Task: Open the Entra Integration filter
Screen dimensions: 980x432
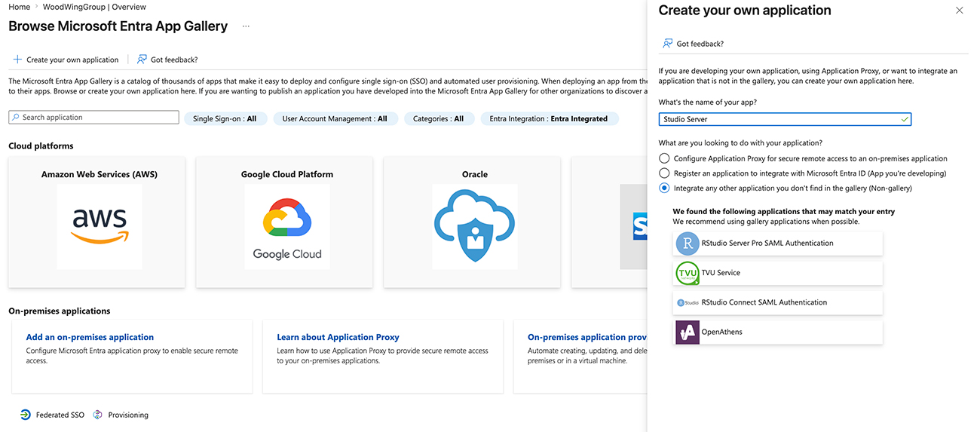Action: coord(548,118)
